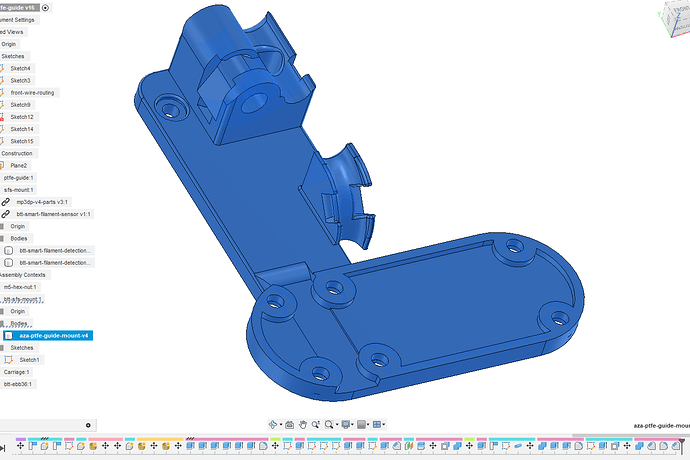Select Sketch14 in the browser tree
The height and width of the screenshot is (460, 690).
pos(22,129)
